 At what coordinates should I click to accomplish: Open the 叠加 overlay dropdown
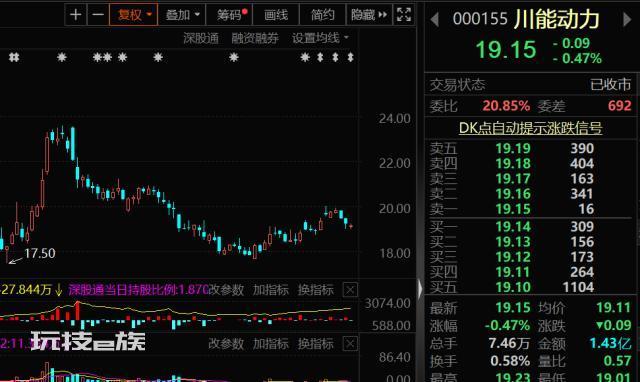coord(182,15)
